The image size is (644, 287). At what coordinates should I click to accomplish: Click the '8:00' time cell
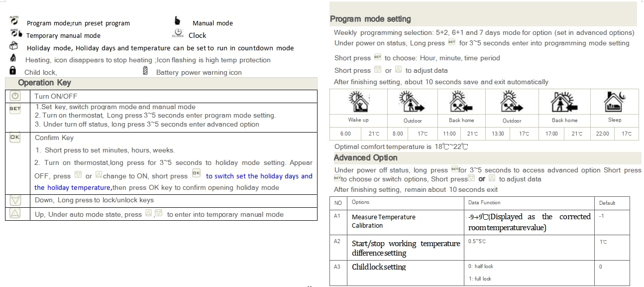click(398, 134)
